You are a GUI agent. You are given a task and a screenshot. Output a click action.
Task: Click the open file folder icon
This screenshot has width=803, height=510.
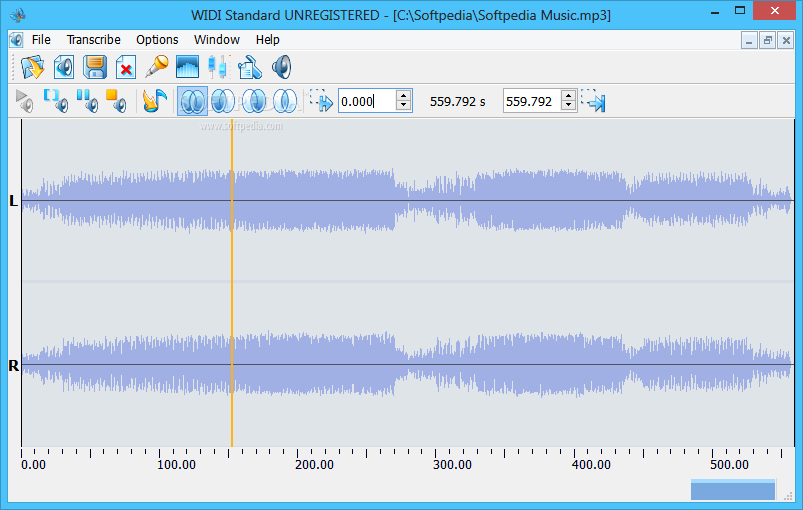click(x=32, y=67)
